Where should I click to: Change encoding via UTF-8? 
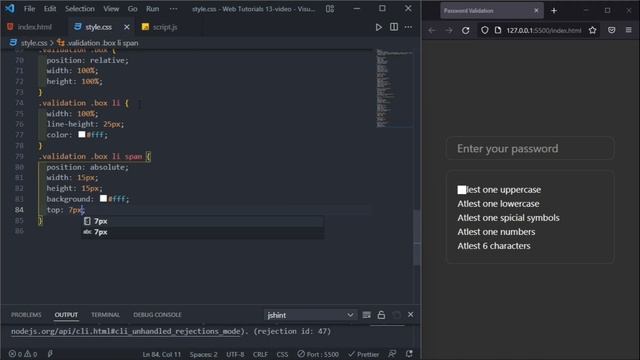pyautogui.click(x=235, y=354)
